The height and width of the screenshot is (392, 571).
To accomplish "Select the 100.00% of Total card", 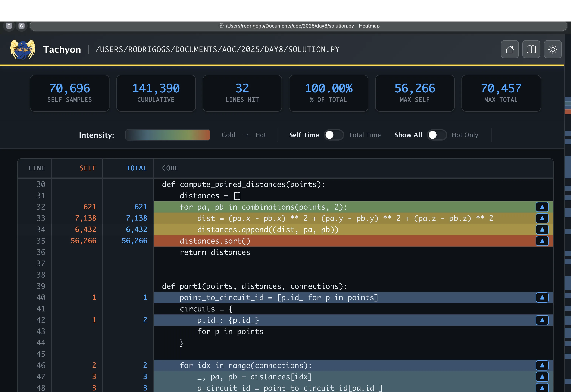I will 328,93.
